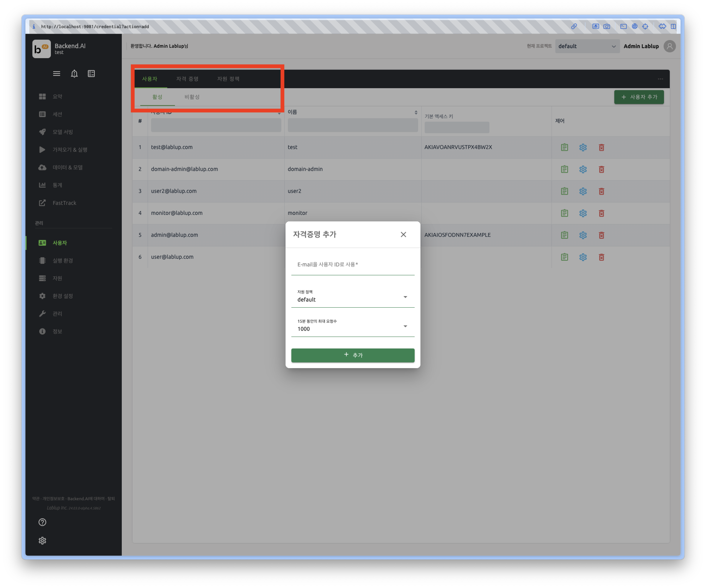Open bottom sidebar settings gear
This screenshot has width=706, height=588.
point(42,540)
